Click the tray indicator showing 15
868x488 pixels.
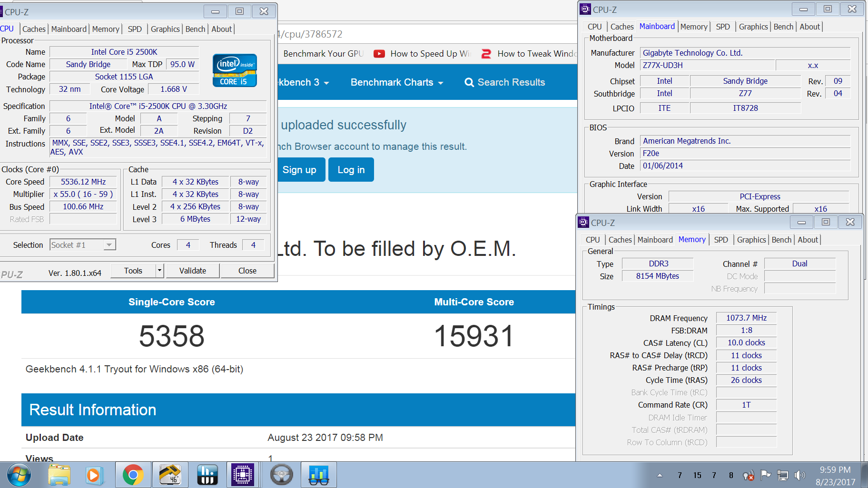(697, 475)
